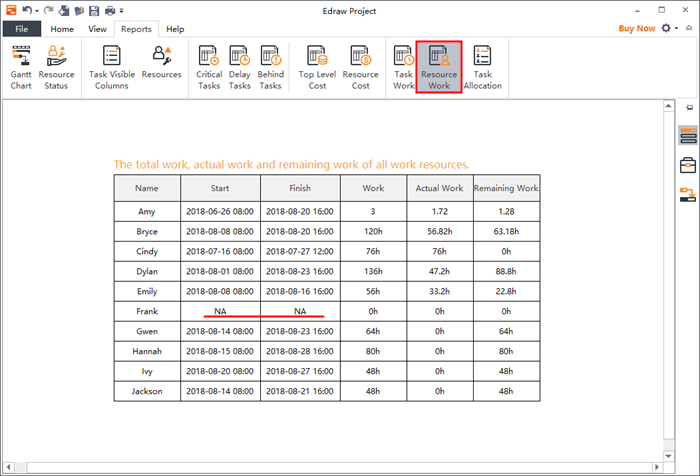Select the Dylan name cell
The height and width of the screenshot is (476, 700).
[147, 271]
